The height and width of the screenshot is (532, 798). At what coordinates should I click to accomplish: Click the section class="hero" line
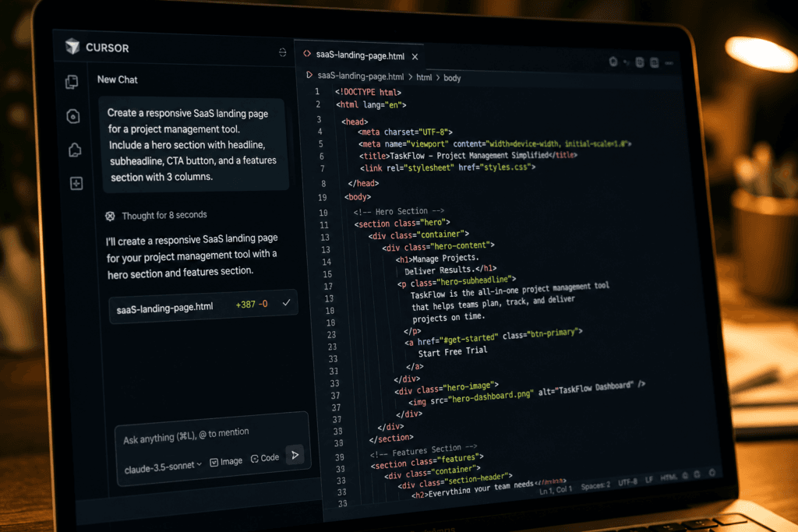tap(402, 223)
